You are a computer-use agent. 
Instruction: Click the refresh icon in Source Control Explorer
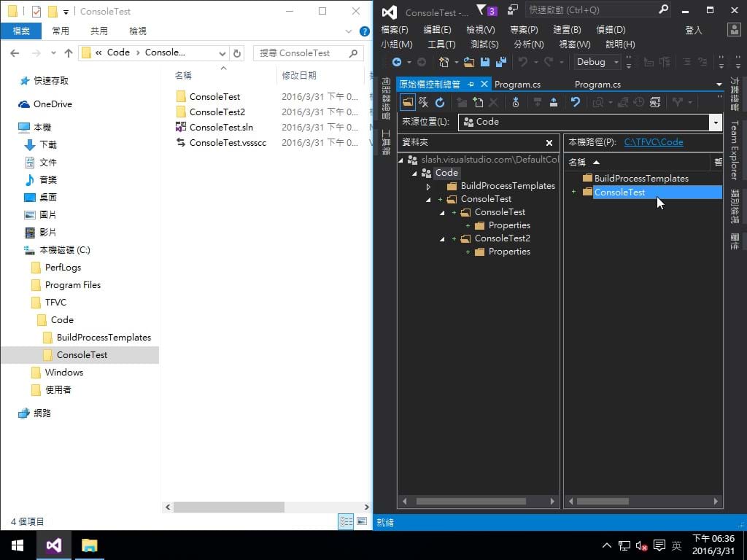tap(440, 102)
